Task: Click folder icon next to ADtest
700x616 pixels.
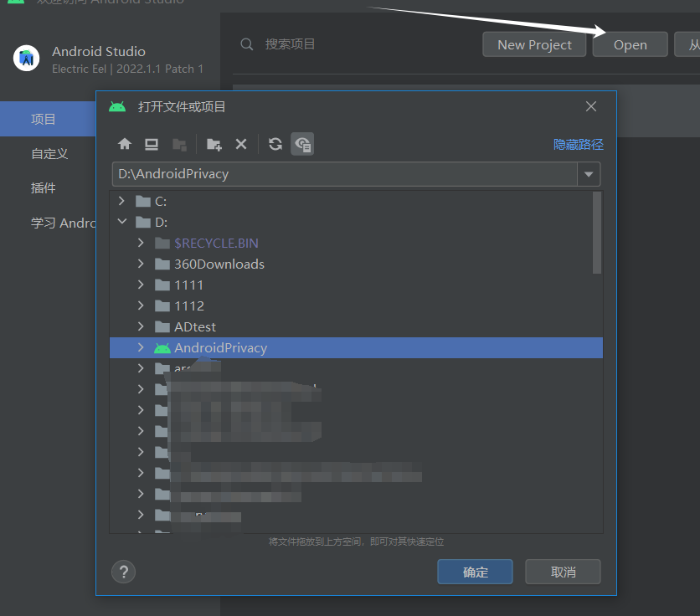Action: coord(162,326)
